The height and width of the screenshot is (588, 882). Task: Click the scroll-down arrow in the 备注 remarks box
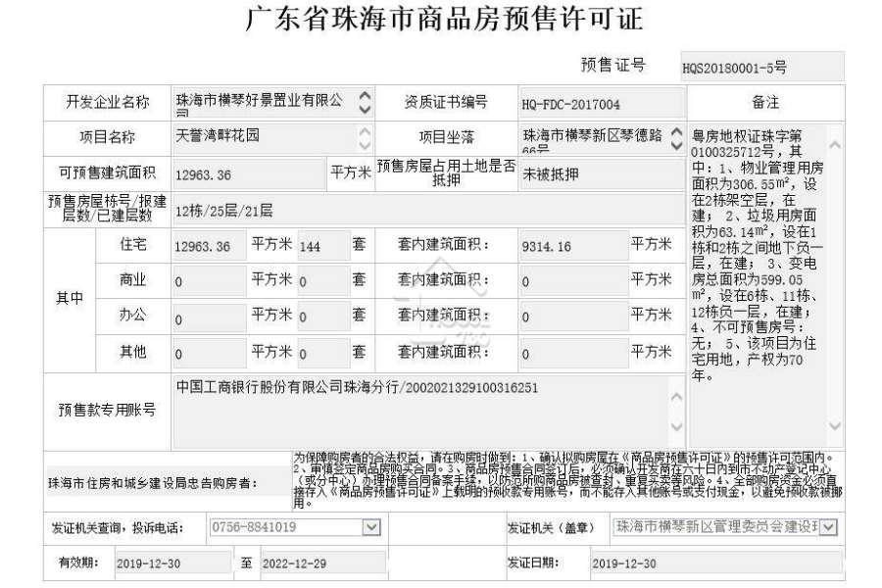pyautogui.click(x=835, y=426)
